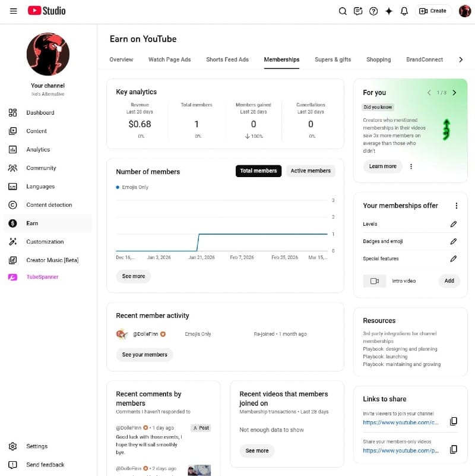Screen dimensions: 475x476
Task: Open the members-only videos link
Action: [x=401, y=451]
